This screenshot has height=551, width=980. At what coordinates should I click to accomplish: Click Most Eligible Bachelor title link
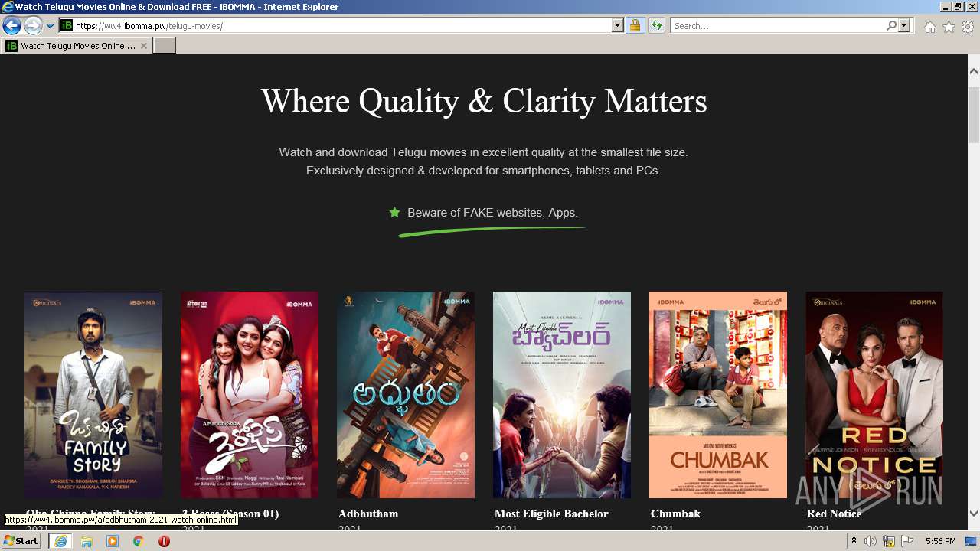[551, 514]
